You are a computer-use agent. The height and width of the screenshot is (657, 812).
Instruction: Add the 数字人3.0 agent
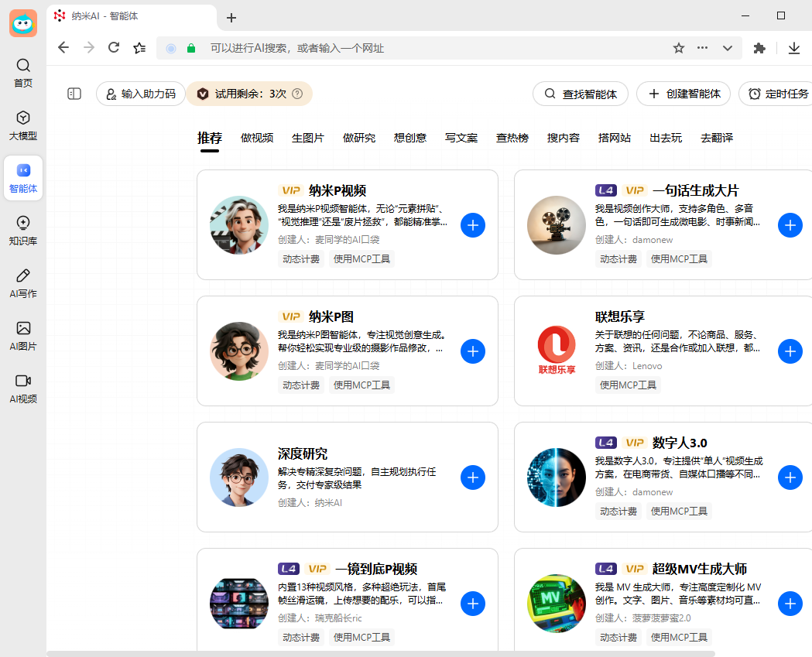[790, 477]
